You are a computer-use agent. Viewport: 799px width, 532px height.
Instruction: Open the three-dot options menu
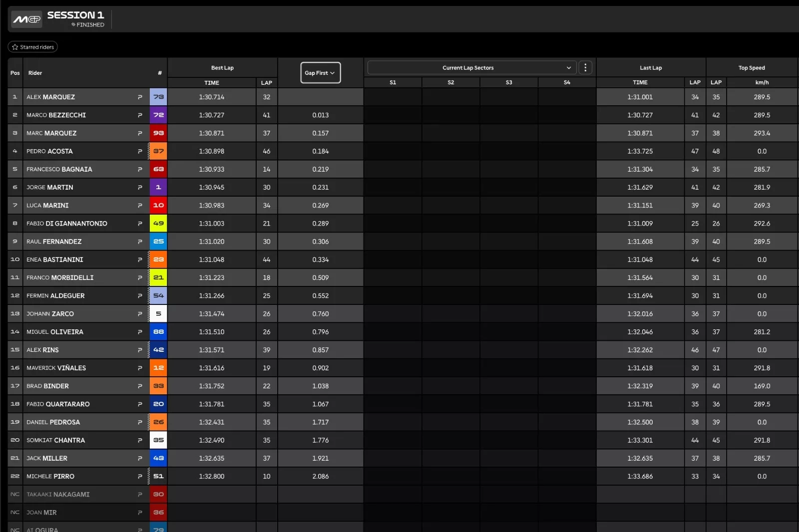coord(585,68)
